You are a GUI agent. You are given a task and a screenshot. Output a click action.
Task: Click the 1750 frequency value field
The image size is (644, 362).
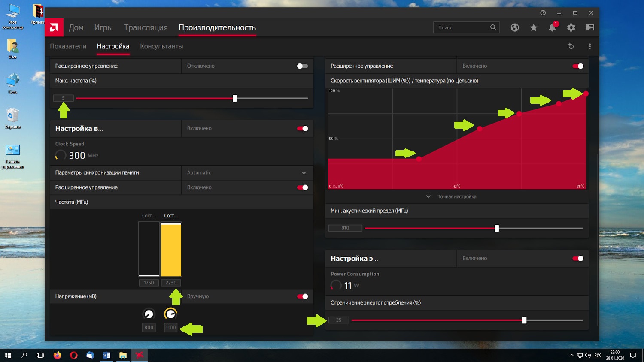coord(149,283)
